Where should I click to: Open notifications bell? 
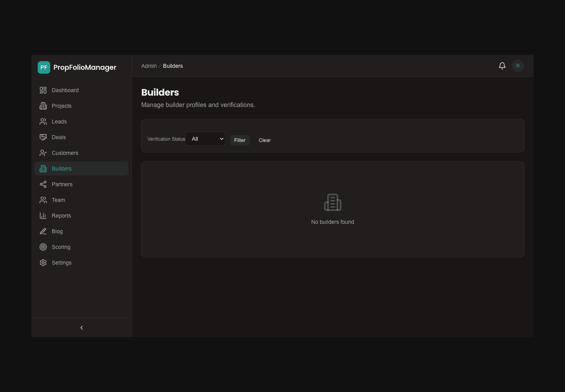coord(502,66)
